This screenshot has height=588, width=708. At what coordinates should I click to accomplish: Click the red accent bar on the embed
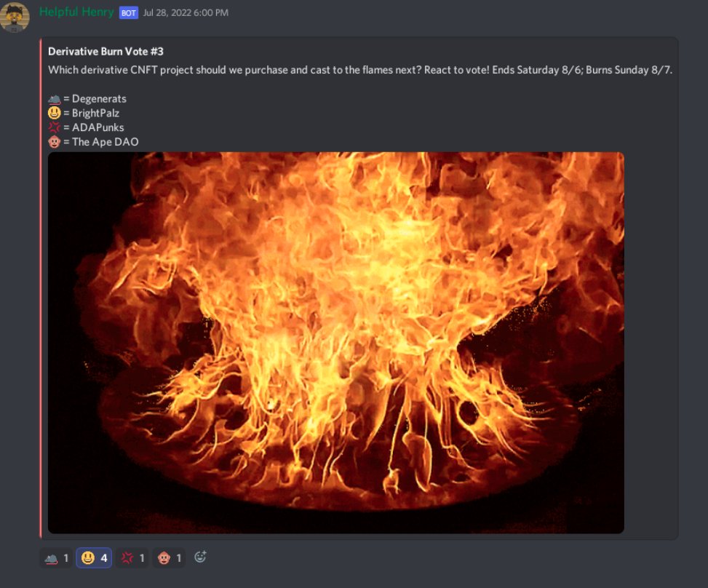(39, 291)
